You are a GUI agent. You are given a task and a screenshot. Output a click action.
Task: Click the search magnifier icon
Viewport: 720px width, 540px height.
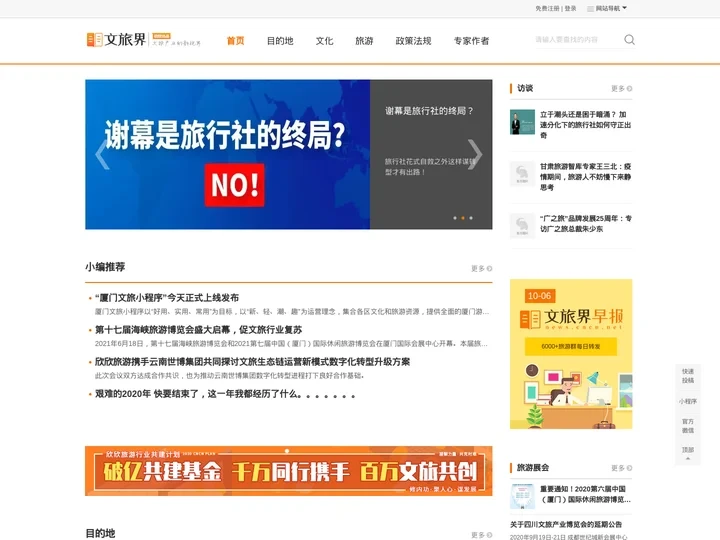(x=629, y=40)
